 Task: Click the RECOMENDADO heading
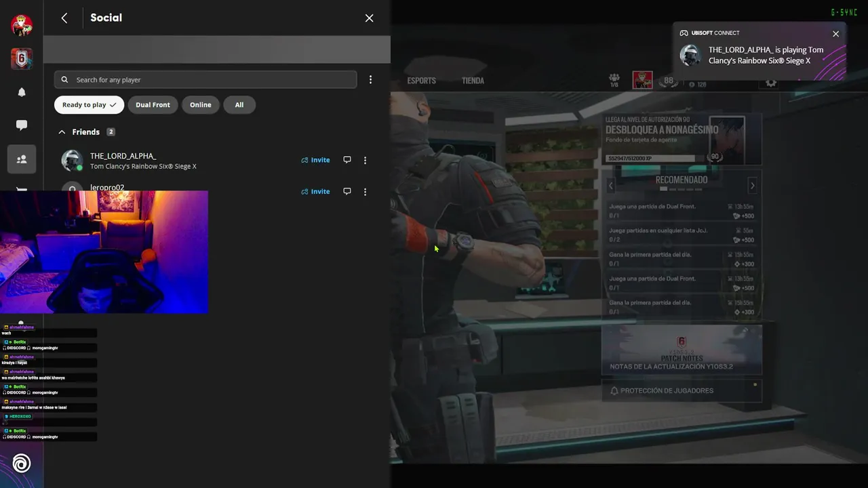pyautogui.click(x=682, y=180)
